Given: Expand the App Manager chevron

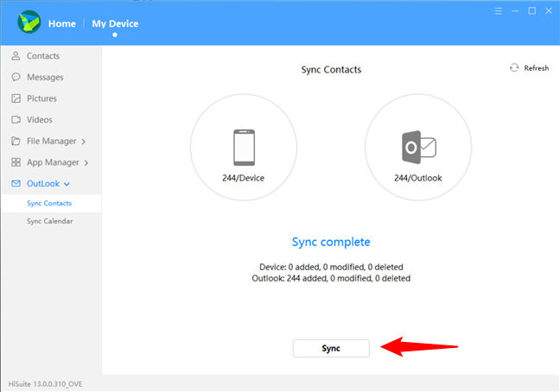Looking at the screenshot, I should [x=86, y=162].
